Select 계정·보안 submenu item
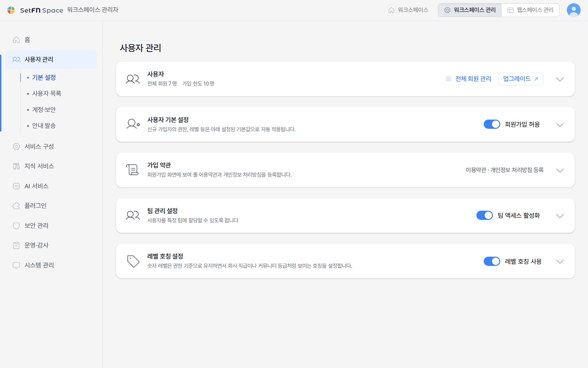 [44, 109]
